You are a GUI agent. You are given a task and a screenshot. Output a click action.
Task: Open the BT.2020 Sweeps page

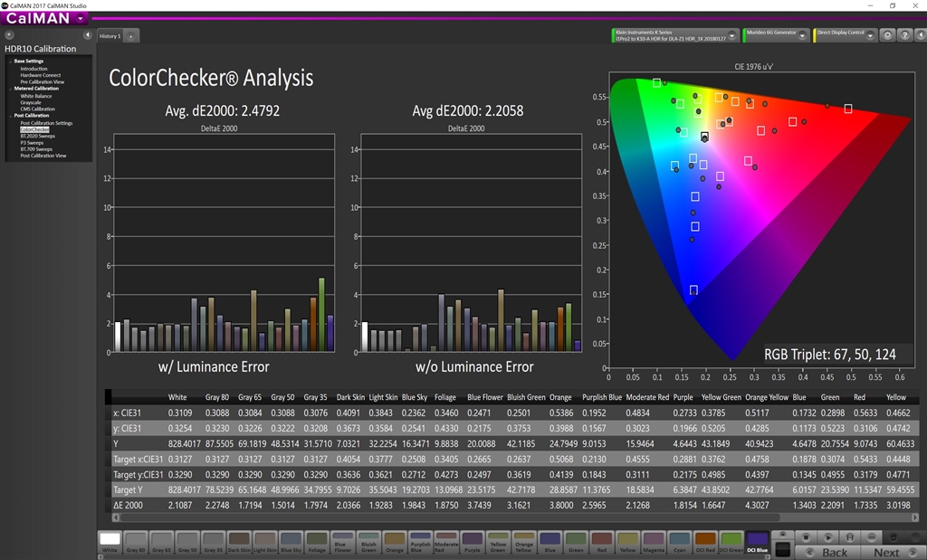[x=37, y=136]
